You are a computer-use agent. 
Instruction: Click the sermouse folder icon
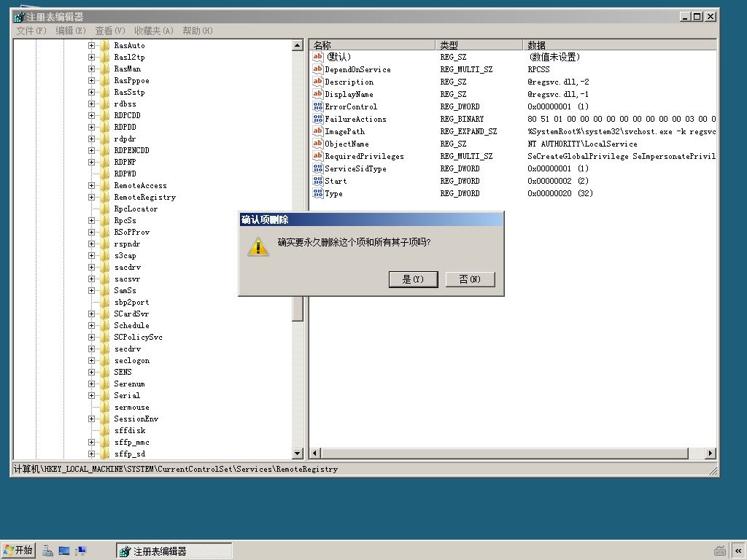[105, 407]
